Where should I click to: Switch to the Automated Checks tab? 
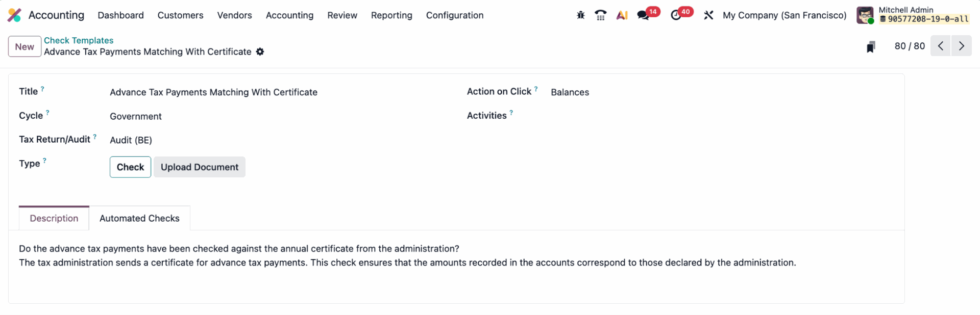(139, 218)
